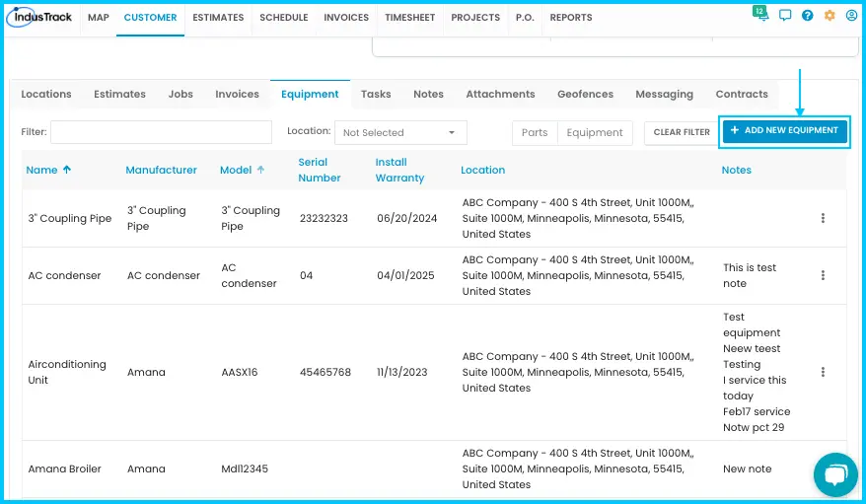Screen dimensions: 866x504
Task: Select serial number 04 cell
Action: click(x=306, y=275)
